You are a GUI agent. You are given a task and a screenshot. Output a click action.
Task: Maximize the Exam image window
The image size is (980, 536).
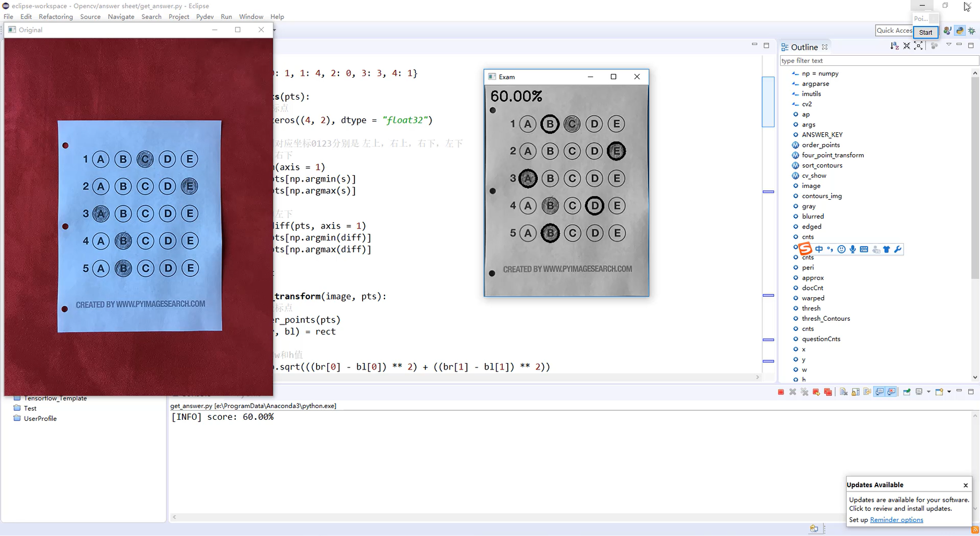614,77
